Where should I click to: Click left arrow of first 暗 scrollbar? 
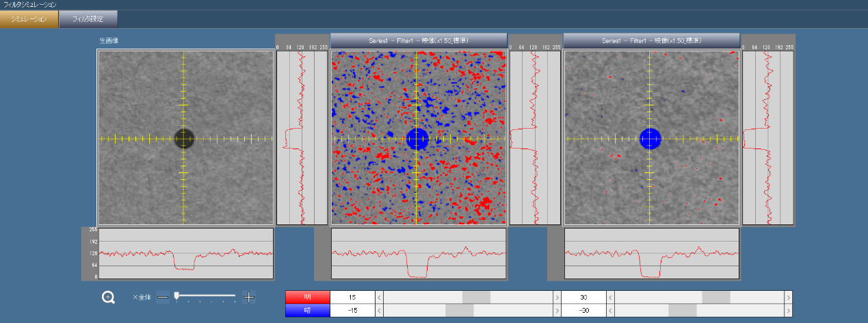click(x=380, y=310)
